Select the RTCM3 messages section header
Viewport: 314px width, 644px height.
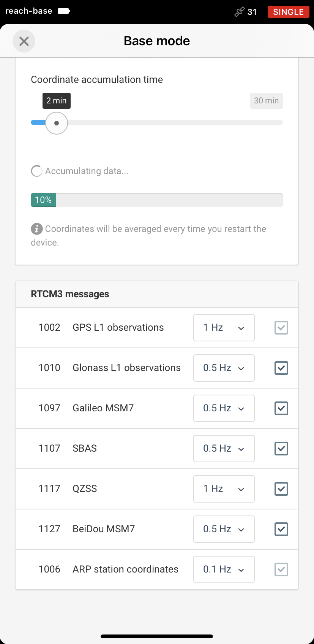(157, 294)
